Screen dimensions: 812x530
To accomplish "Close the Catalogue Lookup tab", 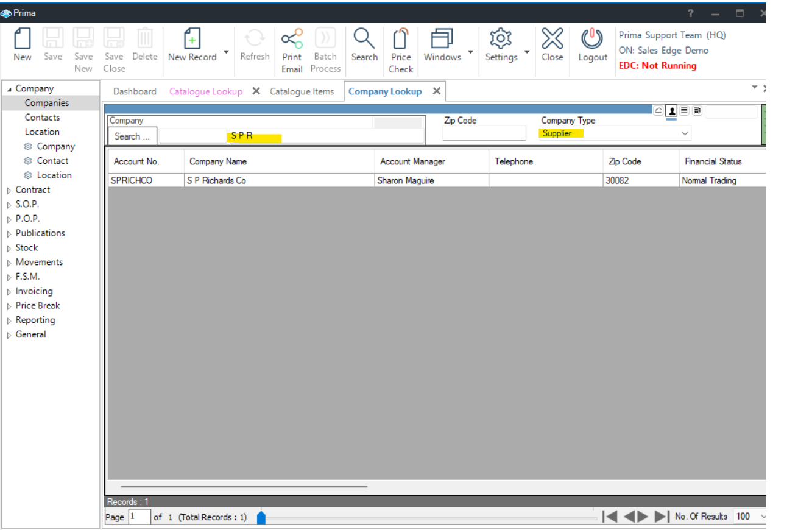I will coord(256,91).
